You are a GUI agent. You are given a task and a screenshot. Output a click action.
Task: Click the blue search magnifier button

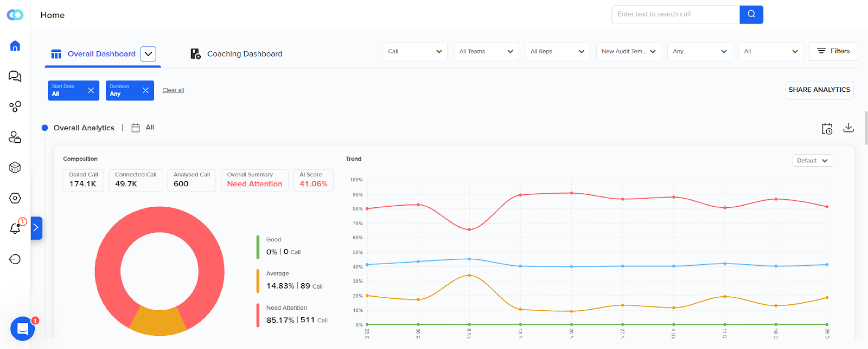(751, 15)
